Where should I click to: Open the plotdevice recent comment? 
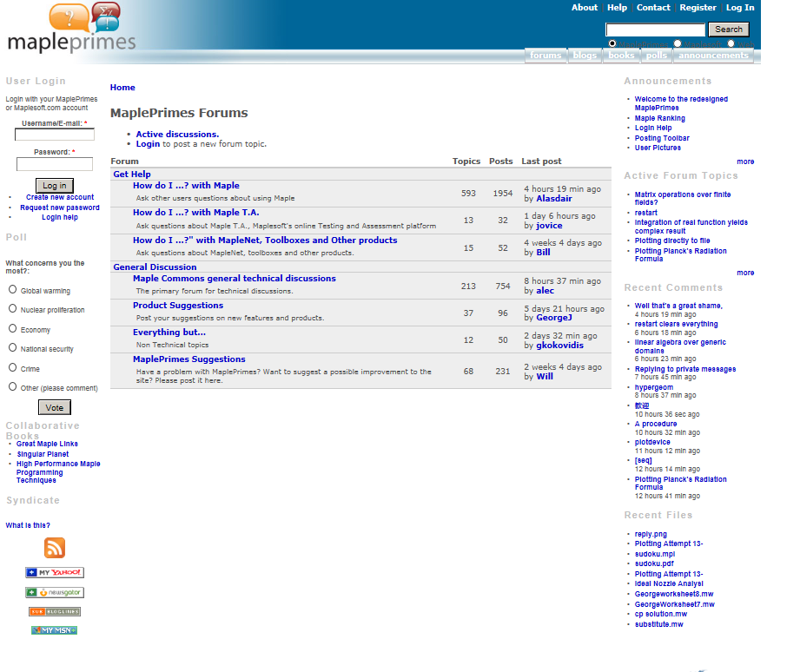pos(652,443)
